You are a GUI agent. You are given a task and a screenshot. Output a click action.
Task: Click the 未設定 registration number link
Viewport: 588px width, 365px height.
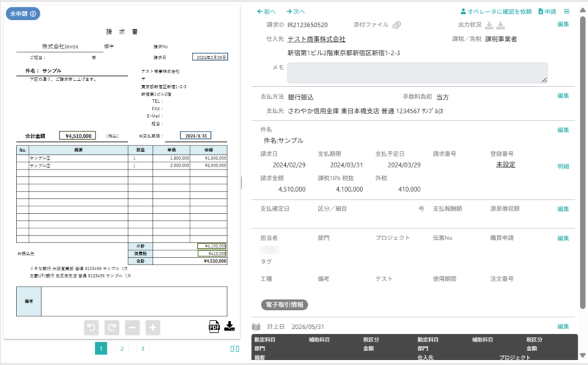506,165
